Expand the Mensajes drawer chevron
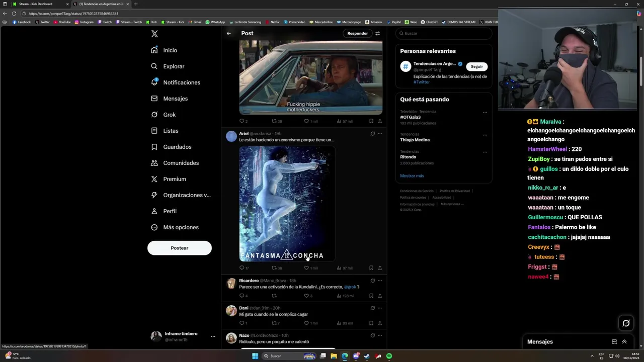644x362 pixels. [x=624, y=342]
